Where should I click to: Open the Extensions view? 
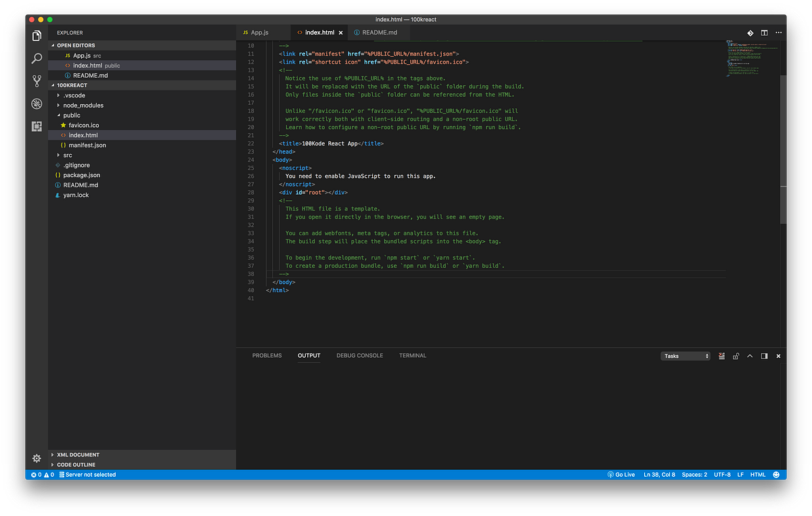click(37, 126)
